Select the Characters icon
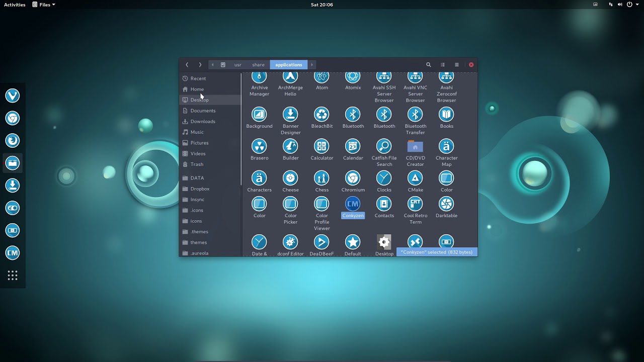 coord(259,178)
